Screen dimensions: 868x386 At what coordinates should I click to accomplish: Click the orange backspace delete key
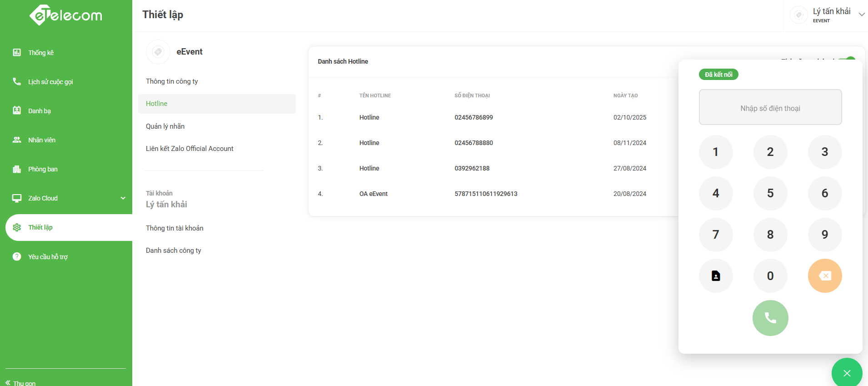(824, 276)
